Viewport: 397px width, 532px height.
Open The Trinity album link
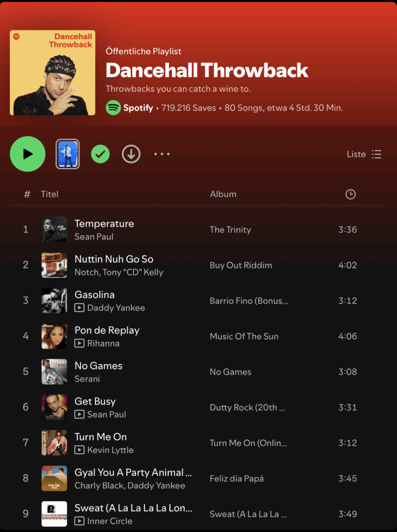point(230,230)
